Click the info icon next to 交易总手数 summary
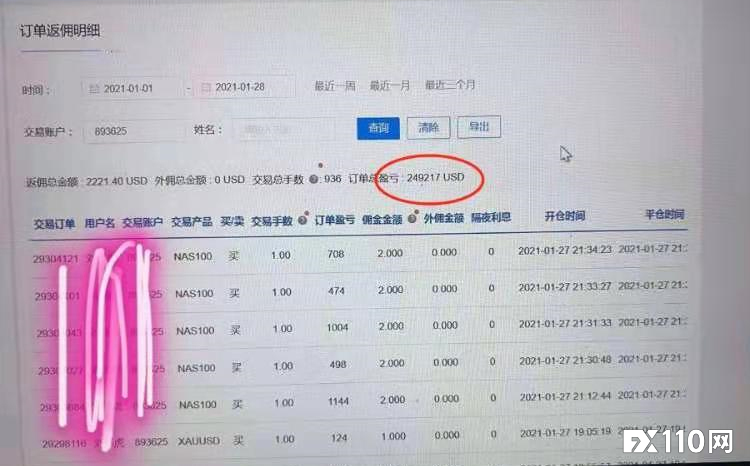This screenshot has width=750, height=466. (x=313, y=179)
